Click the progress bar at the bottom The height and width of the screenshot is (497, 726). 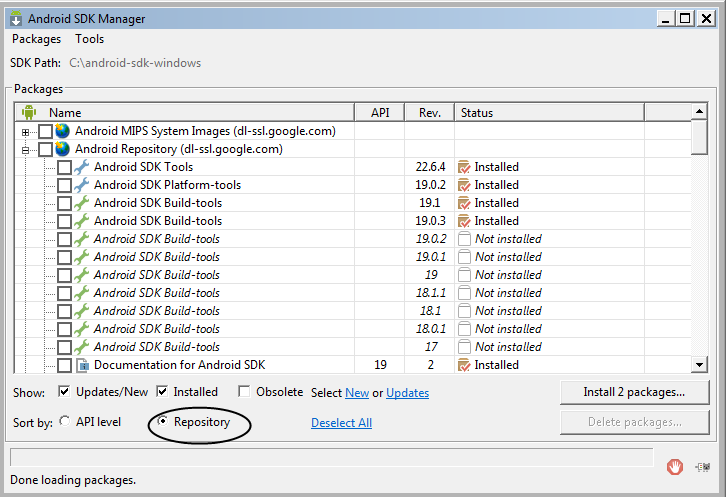pyautogui.click(x=332, y=457)
